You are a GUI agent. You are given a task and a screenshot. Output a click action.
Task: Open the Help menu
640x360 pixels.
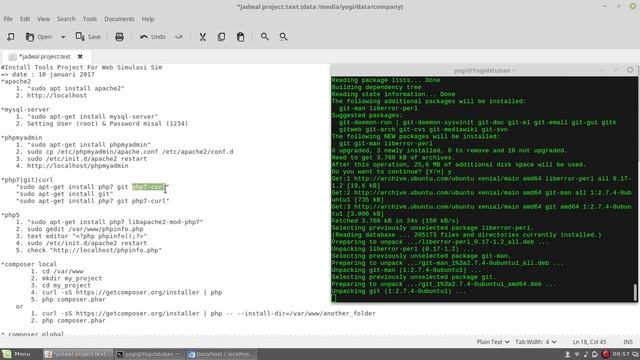[x=148, y=19]
